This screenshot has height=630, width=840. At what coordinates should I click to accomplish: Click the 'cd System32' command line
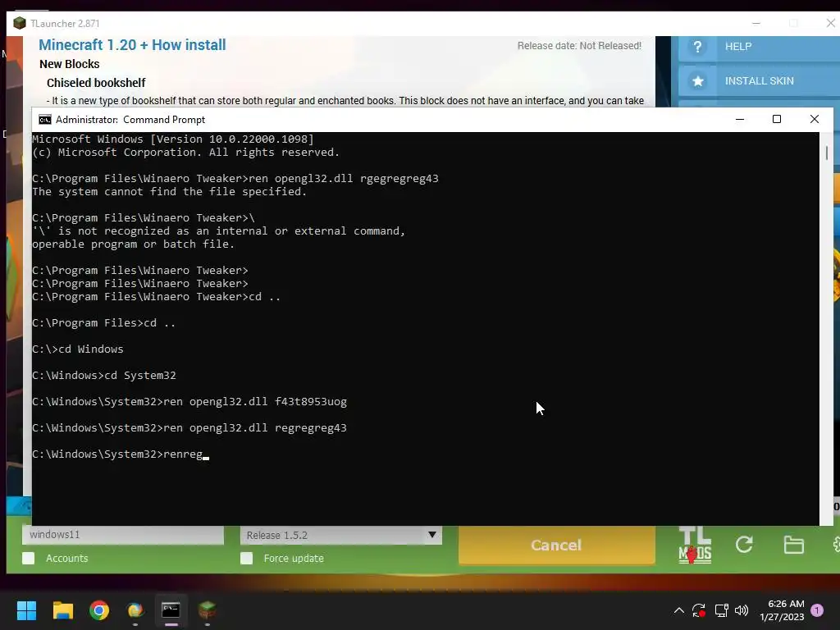104,376
